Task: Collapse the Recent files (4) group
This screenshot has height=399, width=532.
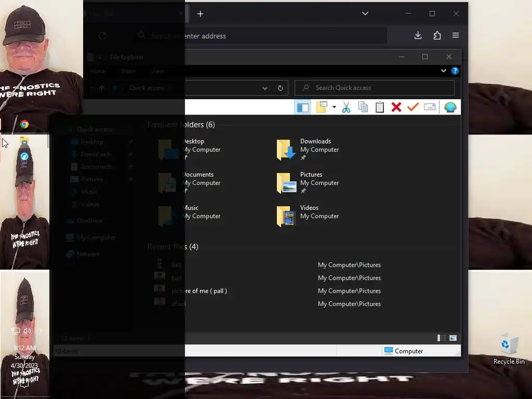Action: click(x=172, y=247)
